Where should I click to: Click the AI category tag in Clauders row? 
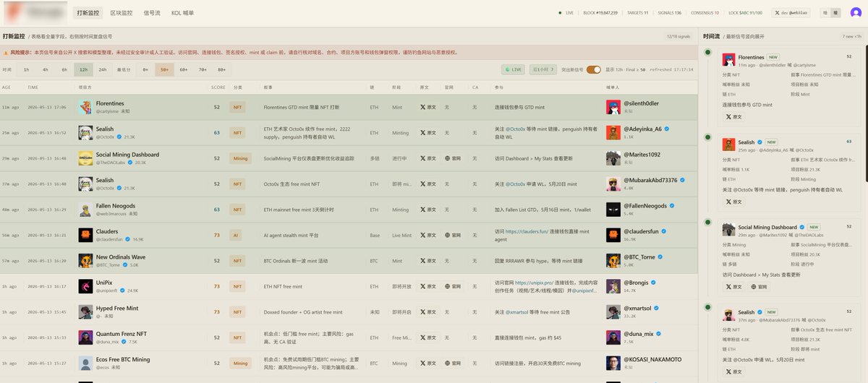(x=237, y=236)
